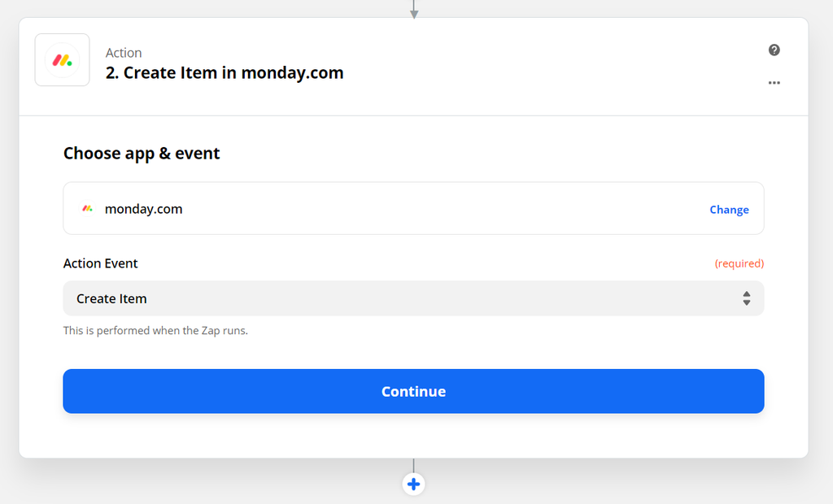Click the monday.com app selection card
833x504 pixels.
click(413, 208)
